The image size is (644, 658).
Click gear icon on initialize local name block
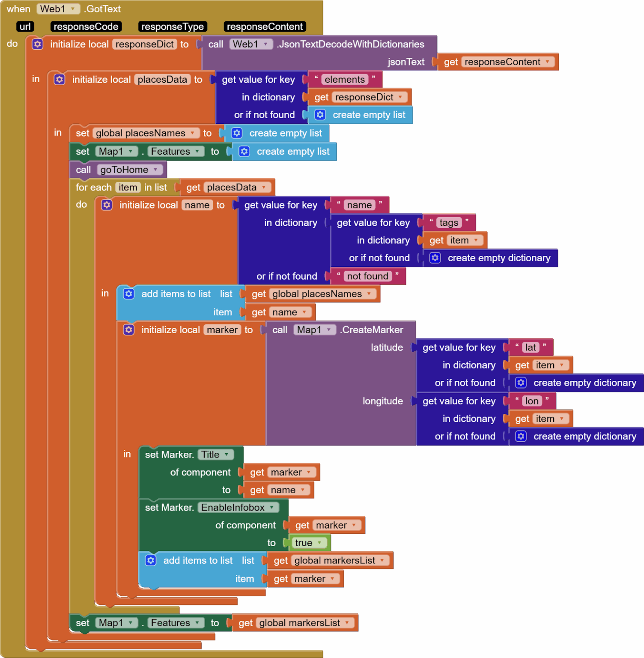[x=107, y=205]
